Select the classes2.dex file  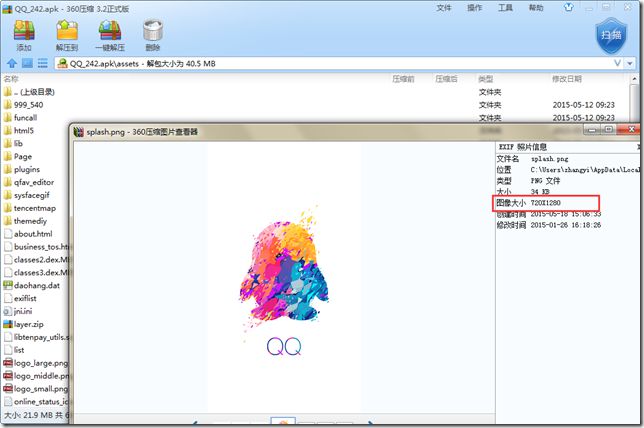pos(36,260)
